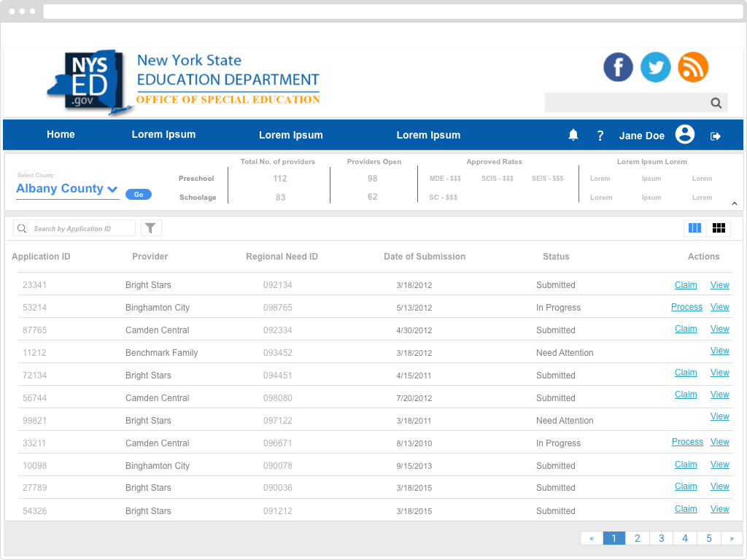
Task: Switch to column list view
Action: click(x=694, y=228)
